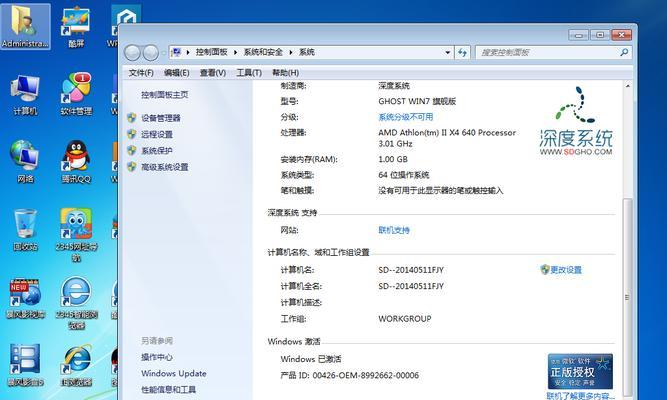Open the 工具(T) menu
The height and width of the screenshot is (400, 667).
(x=249, y=73)
